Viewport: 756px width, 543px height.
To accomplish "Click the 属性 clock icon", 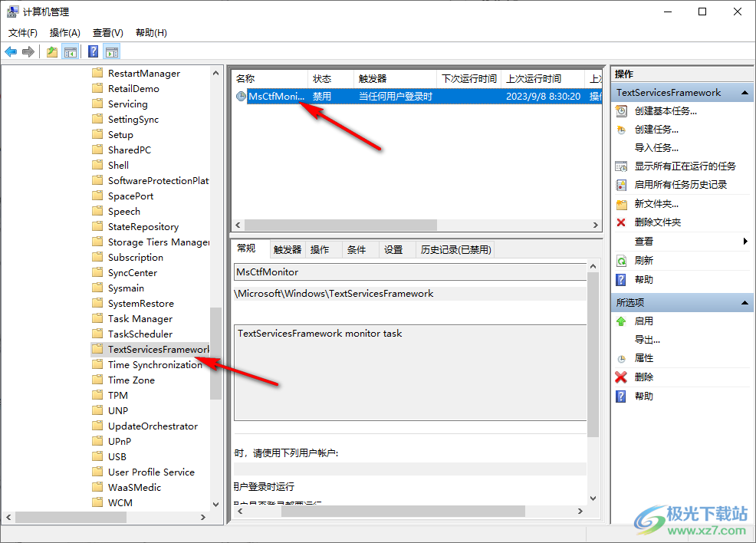I will 622,358.
